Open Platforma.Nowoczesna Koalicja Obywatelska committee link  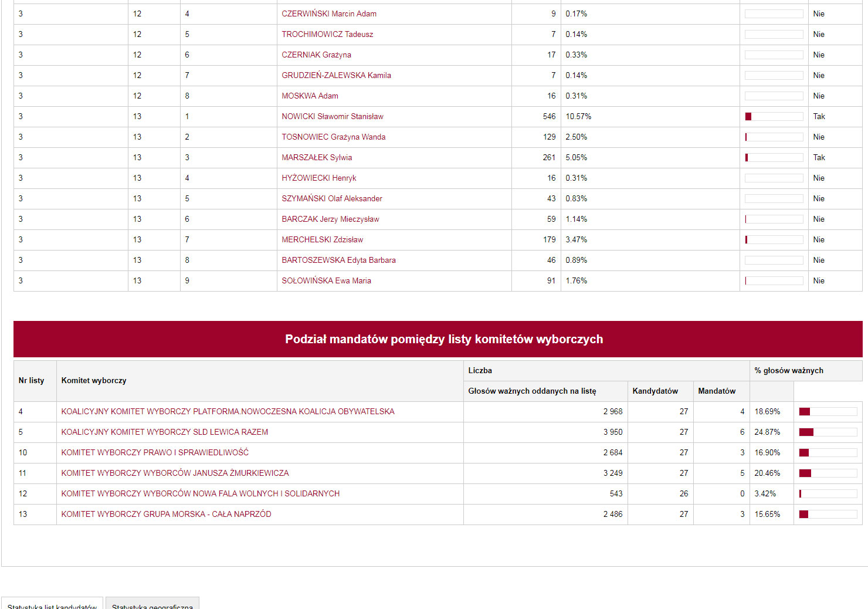click(228, 412)
